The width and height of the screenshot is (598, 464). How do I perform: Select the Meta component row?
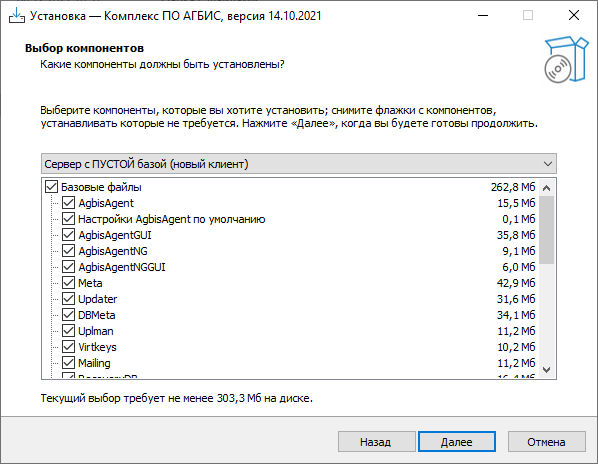(x=290, y=283)
